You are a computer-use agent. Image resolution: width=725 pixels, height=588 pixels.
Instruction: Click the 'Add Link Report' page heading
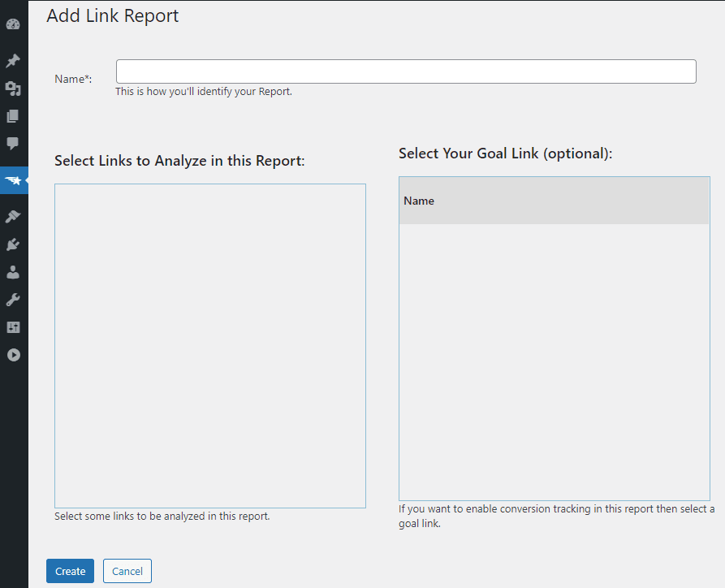[x=112, y=15]
